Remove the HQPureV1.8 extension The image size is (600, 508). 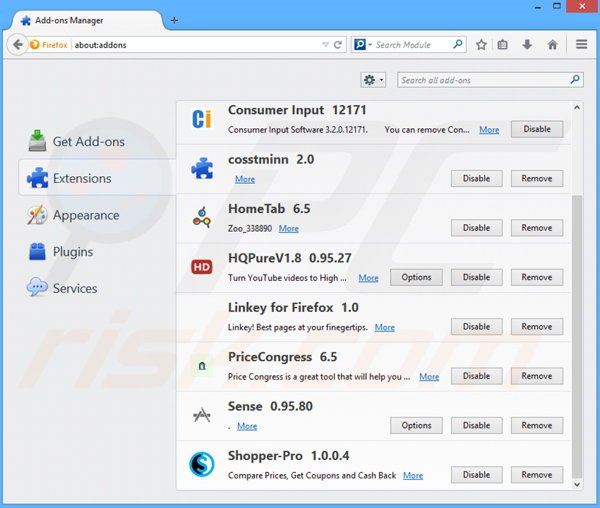(x=537, y=277)
